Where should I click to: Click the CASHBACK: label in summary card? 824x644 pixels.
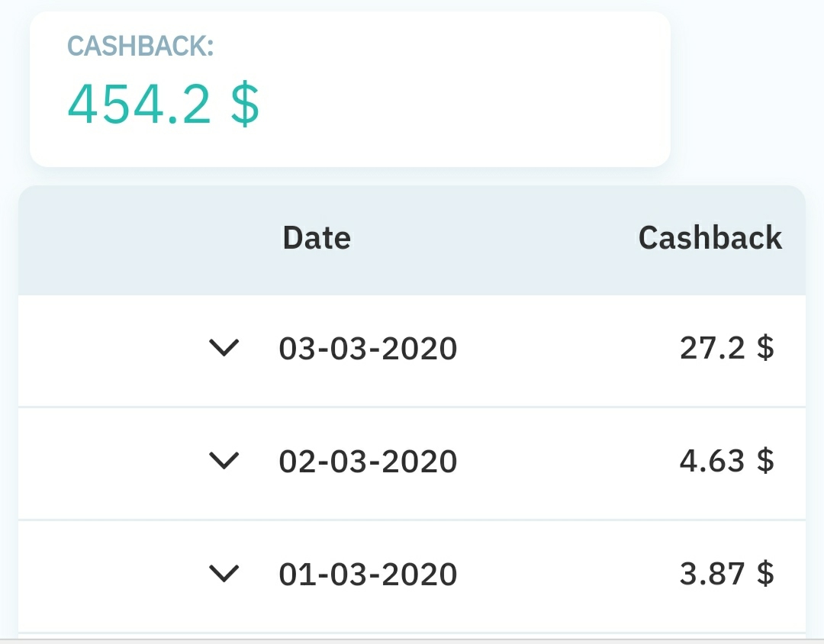pyautogui.click(x=140, y=47)
